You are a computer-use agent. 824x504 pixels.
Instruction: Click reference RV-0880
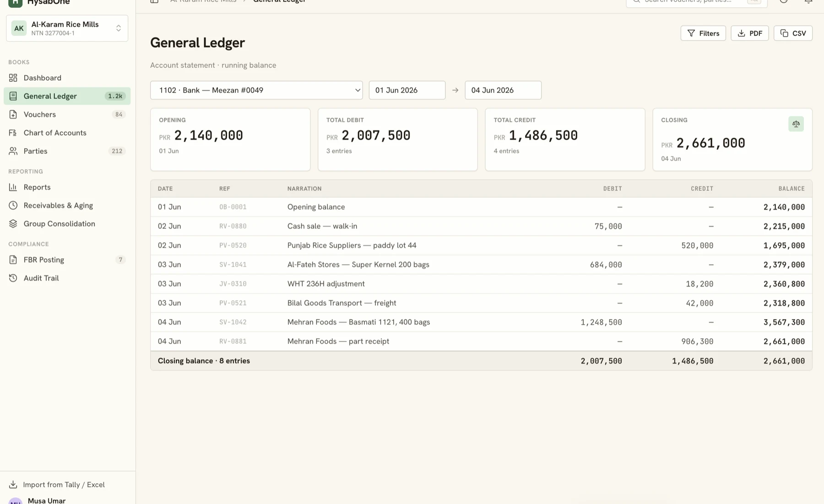(233, 227)
